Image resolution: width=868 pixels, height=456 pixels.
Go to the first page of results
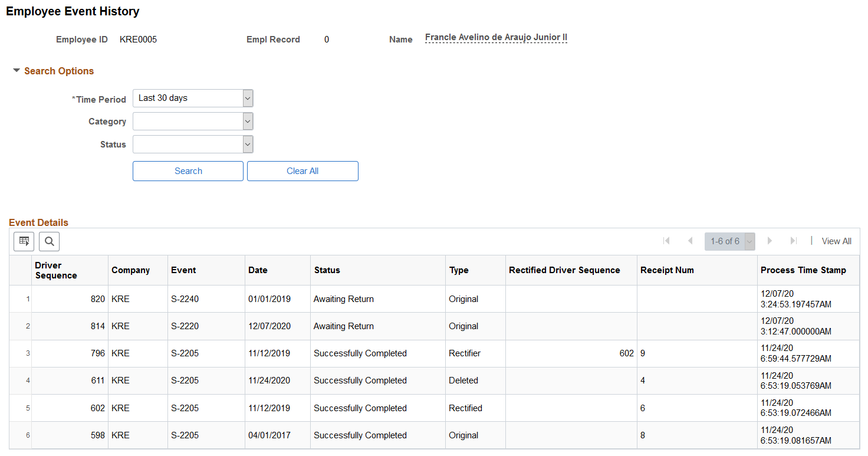click(666, 241)
